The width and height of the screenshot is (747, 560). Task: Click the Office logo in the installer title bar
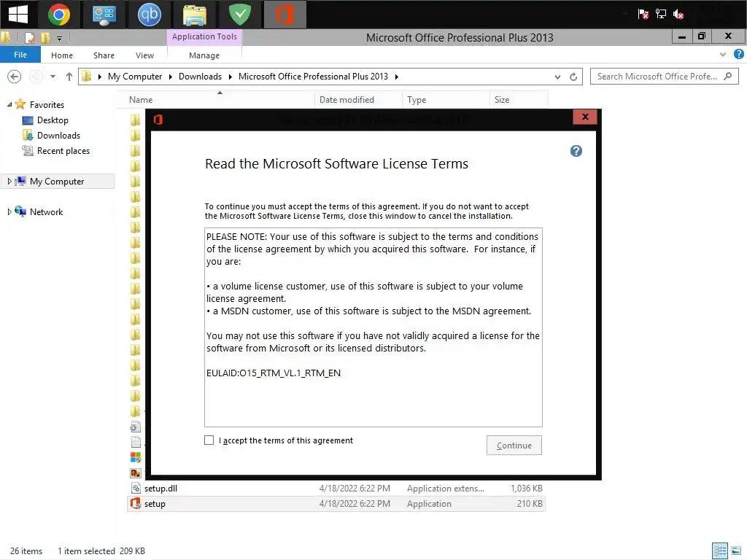click(x=158, y=119)
